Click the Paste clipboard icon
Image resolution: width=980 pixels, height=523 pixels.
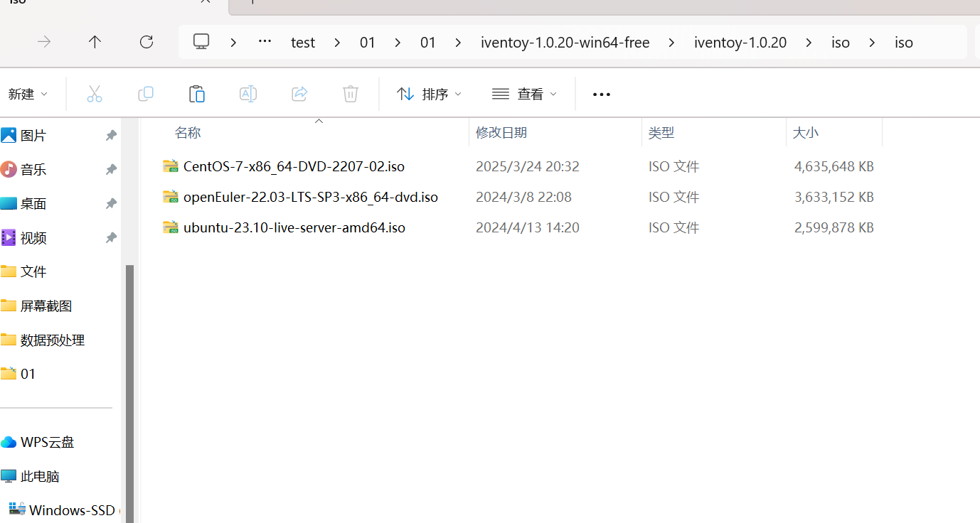(x=197, y=94)
